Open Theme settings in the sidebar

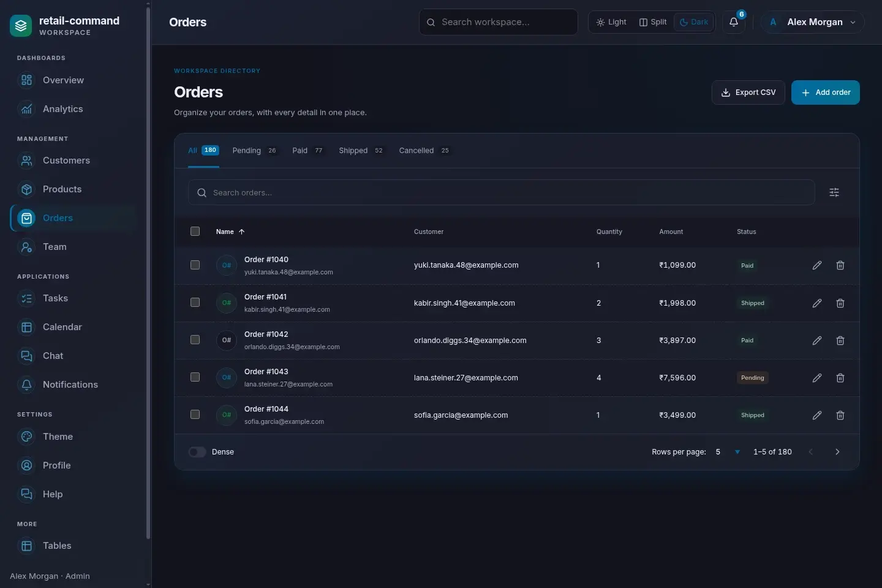[x=73, y=437]
